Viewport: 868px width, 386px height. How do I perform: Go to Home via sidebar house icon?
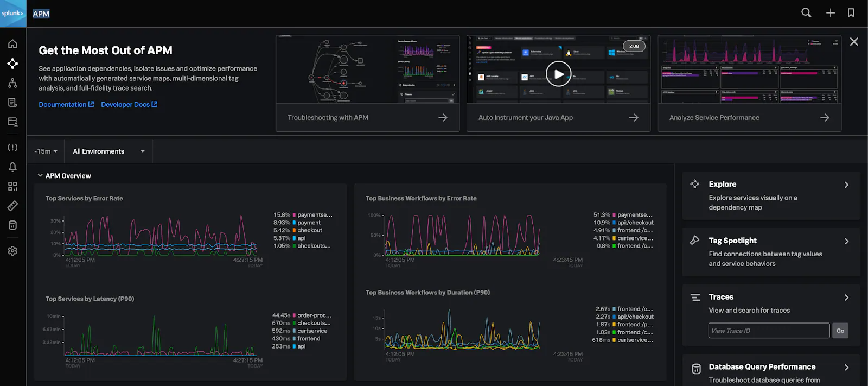12,44
